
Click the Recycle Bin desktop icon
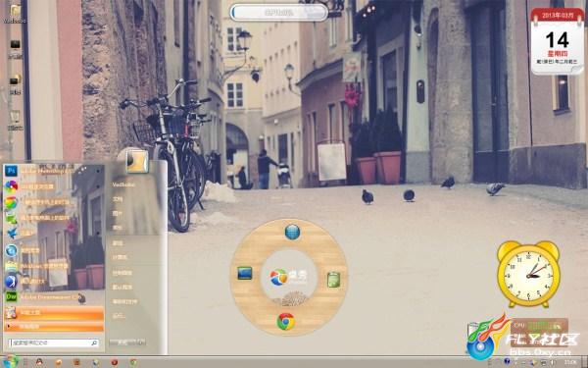15,120
